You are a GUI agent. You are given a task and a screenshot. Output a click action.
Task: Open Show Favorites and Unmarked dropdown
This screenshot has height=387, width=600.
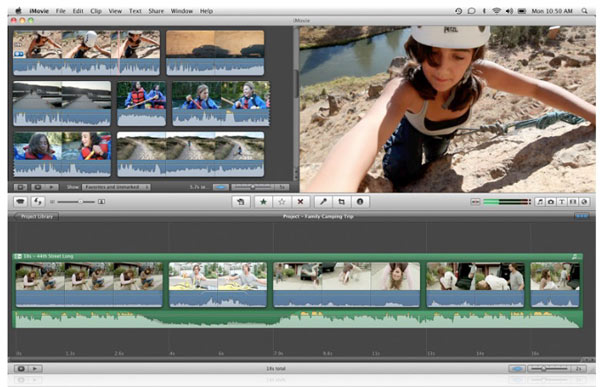pyautogui.click(x=116, y=187)
